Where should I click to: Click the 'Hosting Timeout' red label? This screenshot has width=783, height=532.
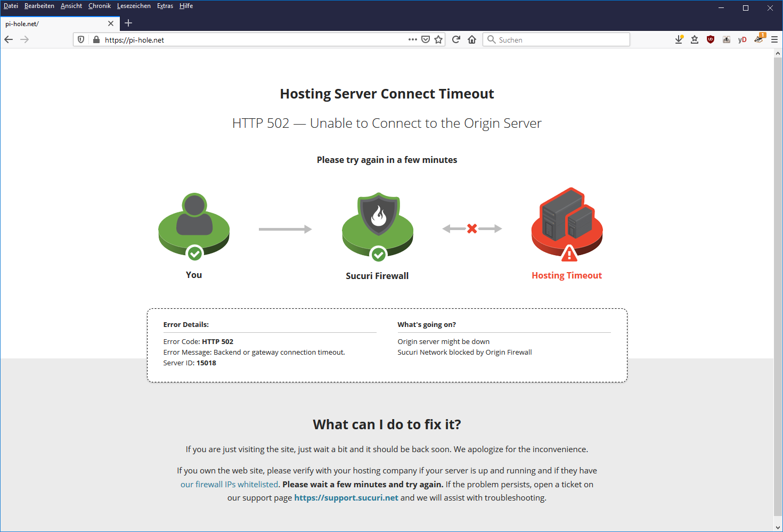click(x=567, y=275)
